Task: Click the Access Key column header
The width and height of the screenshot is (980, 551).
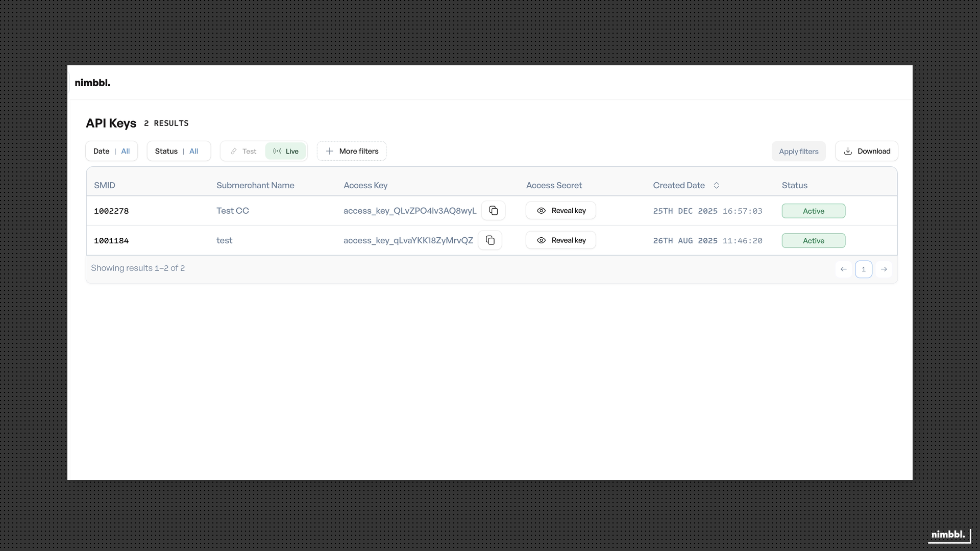Action: pyautogui.click(x=365, y=185)
